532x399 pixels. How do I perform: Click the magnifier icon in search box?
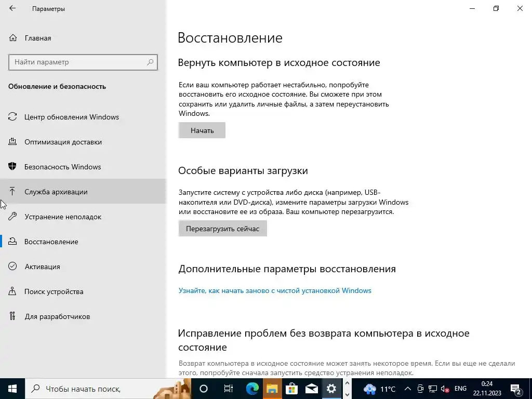pos(150,62)
